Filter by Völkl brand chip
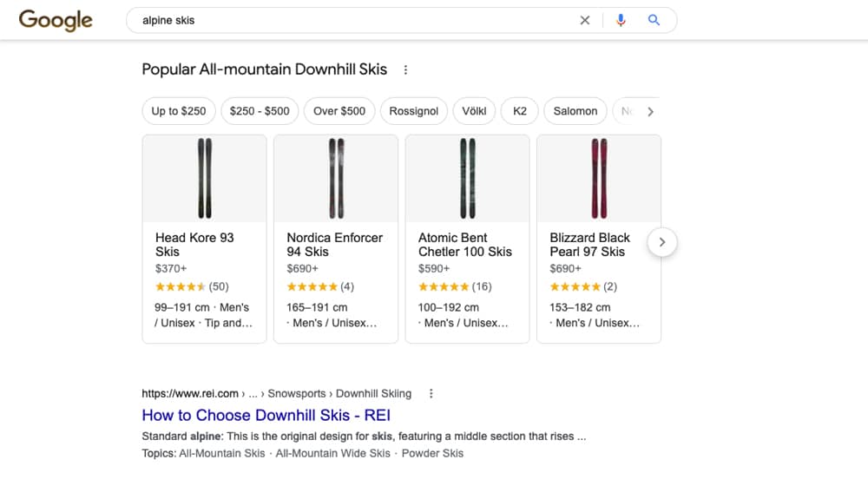Image resolution: width=868 pixels, height=486 pixels. coord(474,111)
